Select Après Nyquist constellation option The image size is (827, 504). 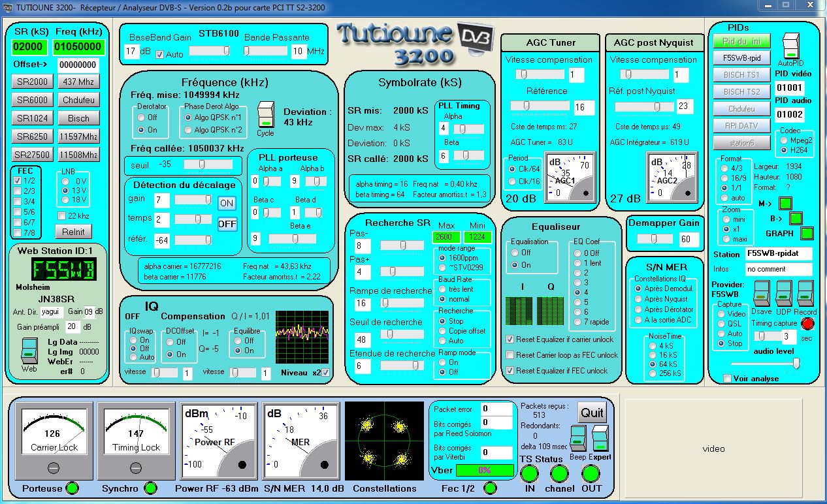[639, 299]
